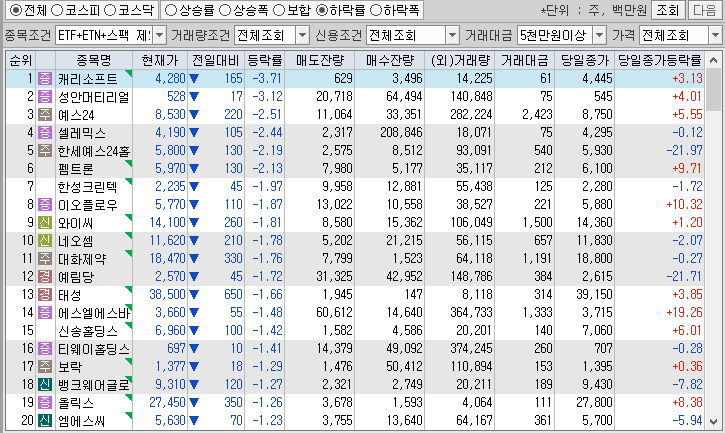Click the 주 badge next to 예스24
Screen dimensions: 725x433
click(x=45, y=115)
